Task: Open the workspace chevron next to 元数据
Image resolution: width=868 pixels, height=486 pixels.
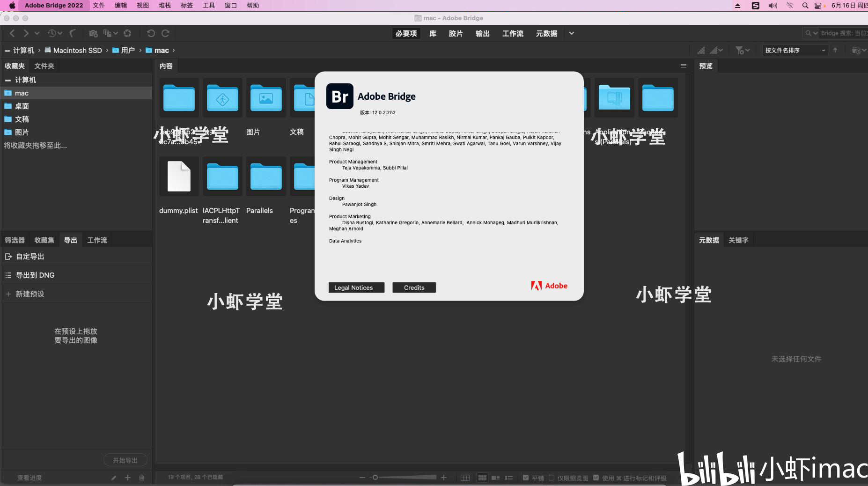Action: [x=571, y=33]
